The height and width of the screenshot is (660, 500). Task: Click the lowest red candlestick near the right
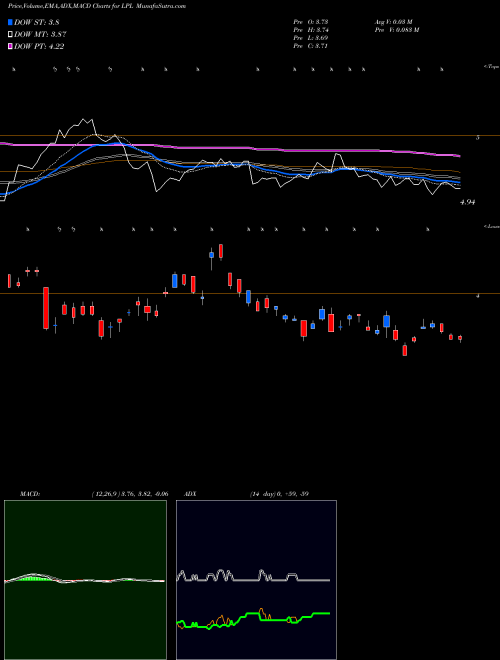pos(405,350)
